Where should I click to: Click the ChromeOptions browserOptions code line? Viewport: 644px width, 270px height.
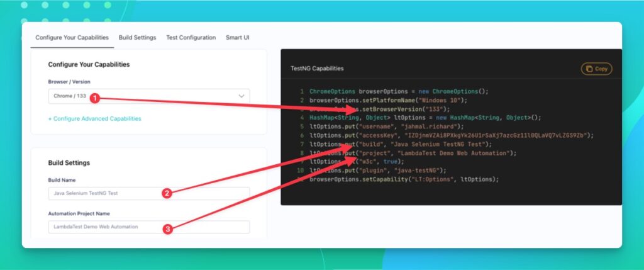pyautogui.click(x=399, y=91)
